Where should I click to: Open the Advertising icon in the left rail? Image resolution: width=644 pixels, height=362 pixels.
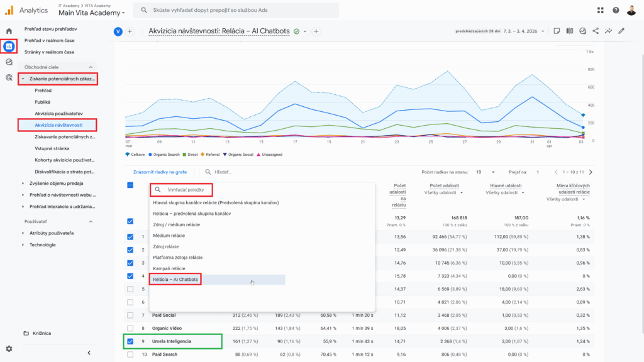coord(9,77)
